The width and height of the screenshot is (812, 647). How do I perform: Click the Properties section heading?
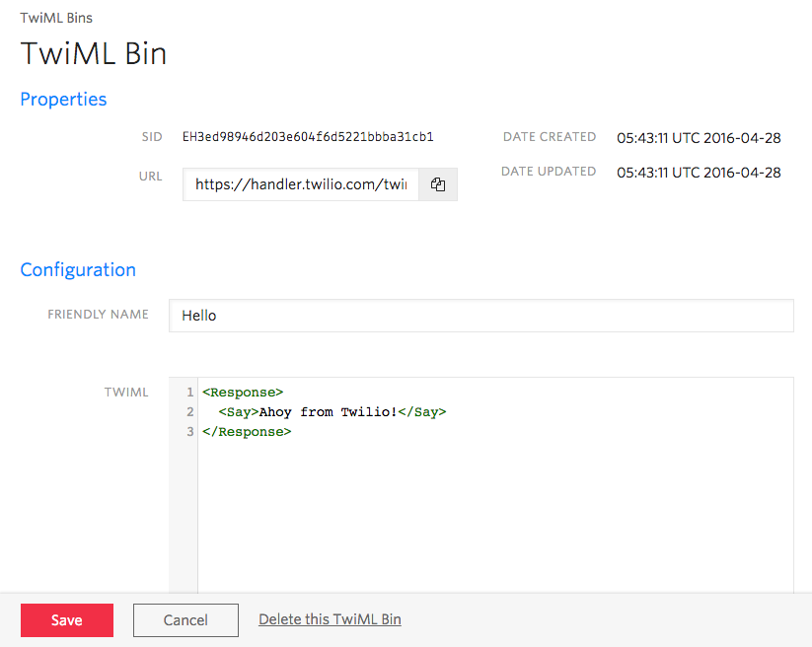point(63,99)
